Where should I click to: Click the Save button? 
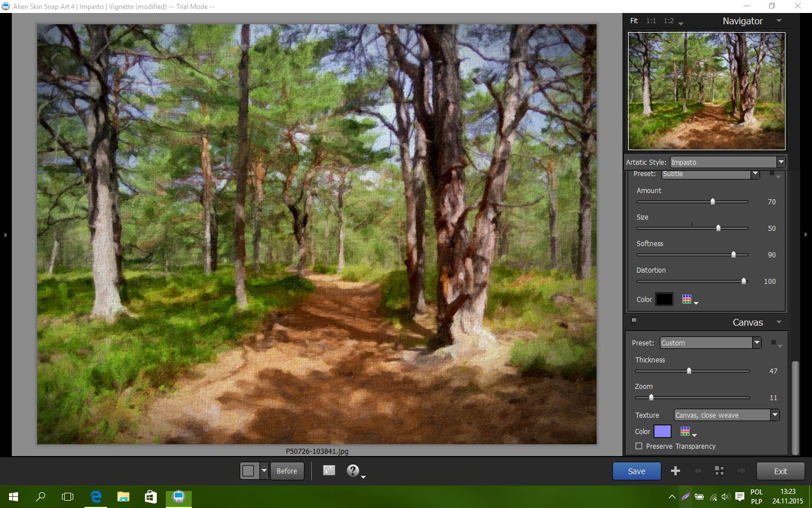[637, 471]
